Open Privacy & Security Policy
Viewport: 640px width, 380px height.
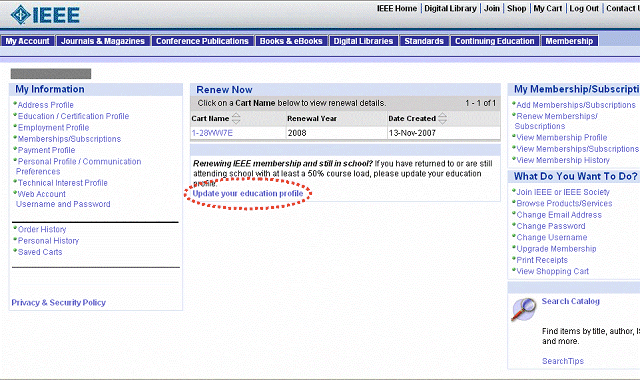click(59, 302)
